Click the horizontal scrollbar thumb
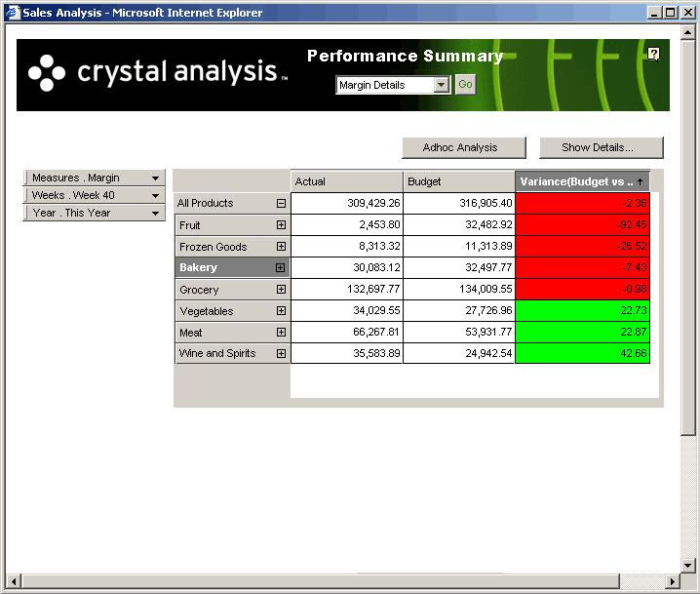 (321, 581)
